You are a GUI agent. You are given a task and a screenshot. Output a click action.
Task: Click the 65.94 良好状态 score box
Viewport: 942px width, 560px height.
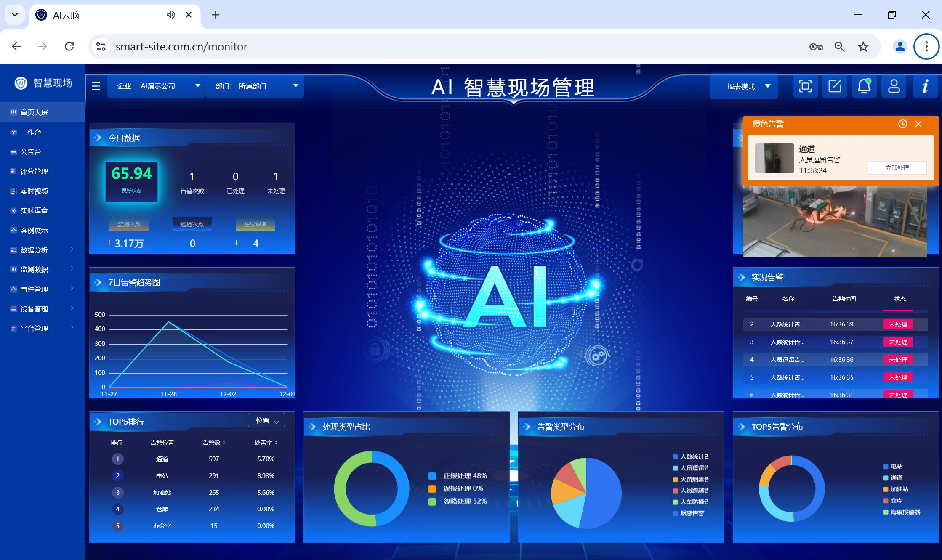click(x=131, y=181)
